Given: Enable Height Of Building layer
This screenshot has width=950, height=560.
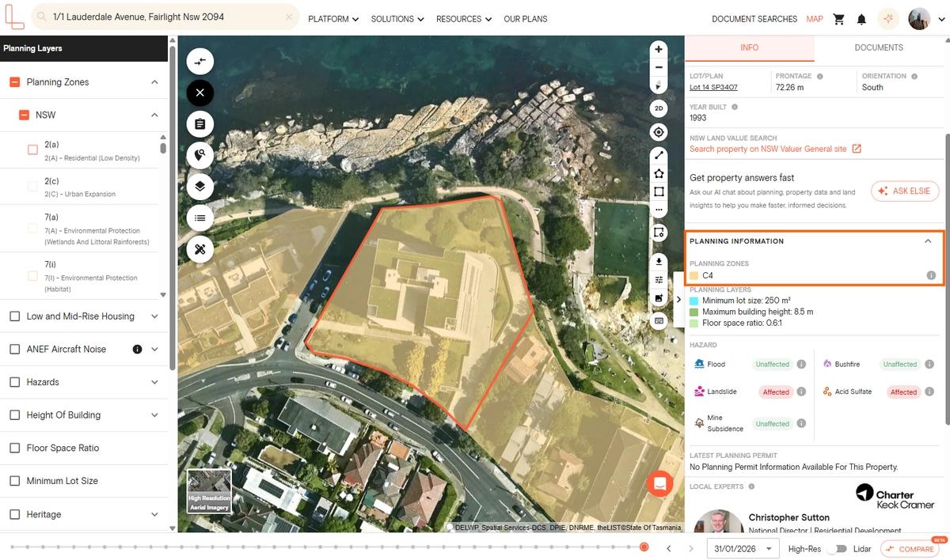Looking at the screenshot, I should (x=14, y=415).
